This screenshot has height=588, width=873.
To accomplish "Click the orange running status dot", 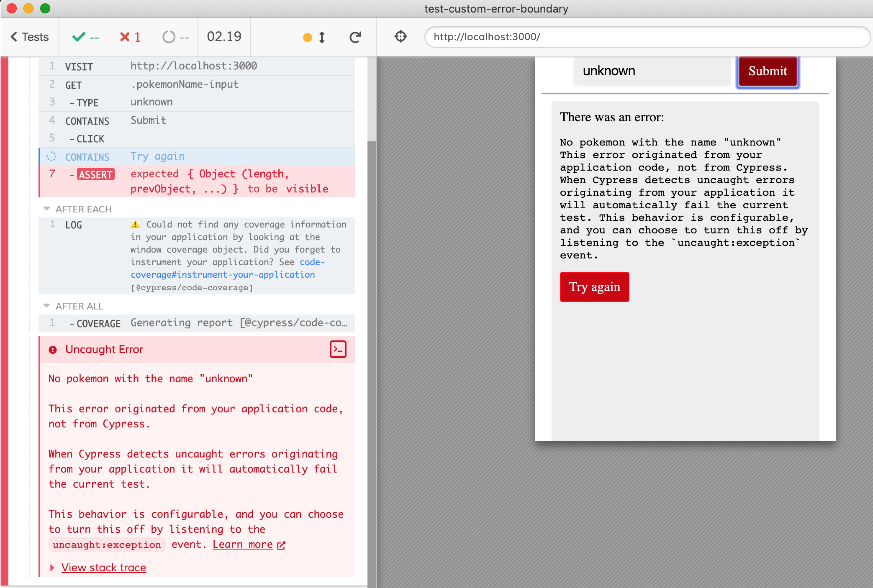I will (x=307, y=38).
